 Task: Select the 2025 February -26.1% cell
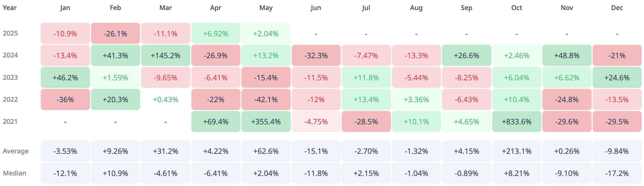[x=115, y=33]
